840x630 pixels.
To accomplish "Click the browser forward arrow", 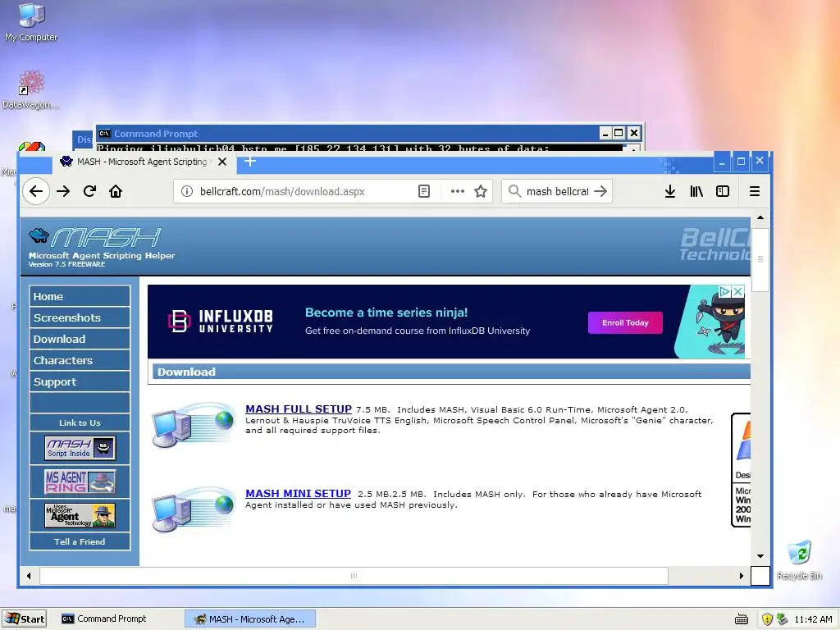I will 63,191.
